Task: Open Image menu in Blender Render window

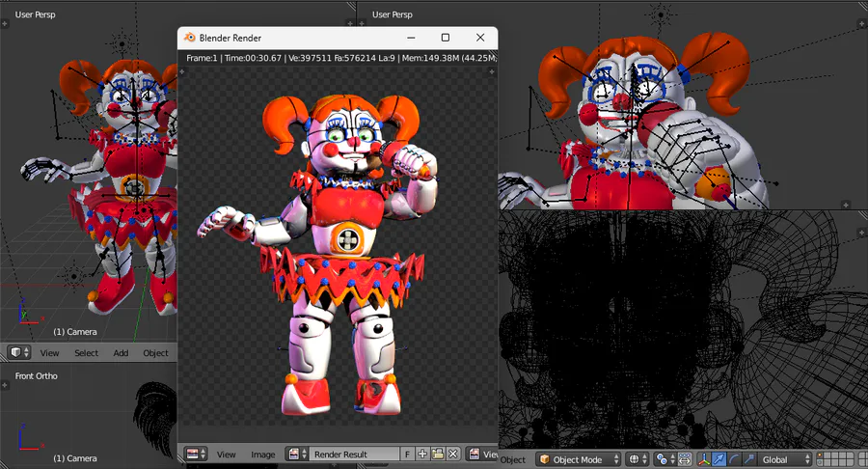Action: tap(263, 455)
